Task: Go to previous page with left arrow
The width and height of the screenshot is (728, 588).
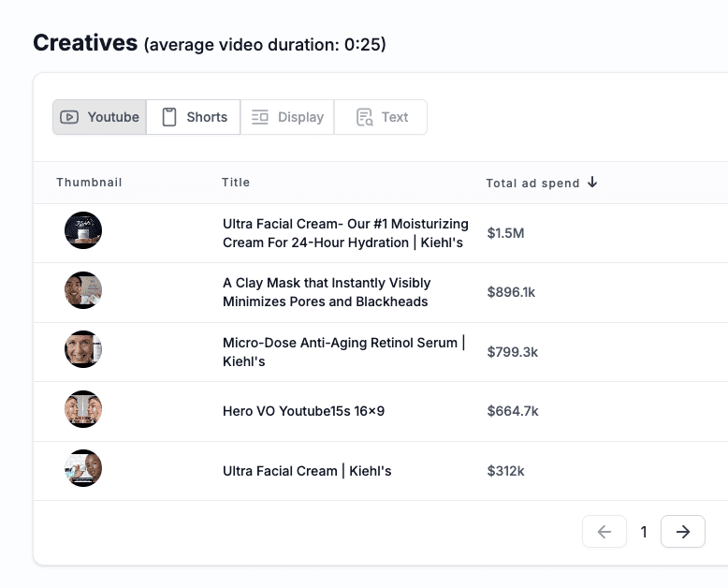Action: [604, 532]
